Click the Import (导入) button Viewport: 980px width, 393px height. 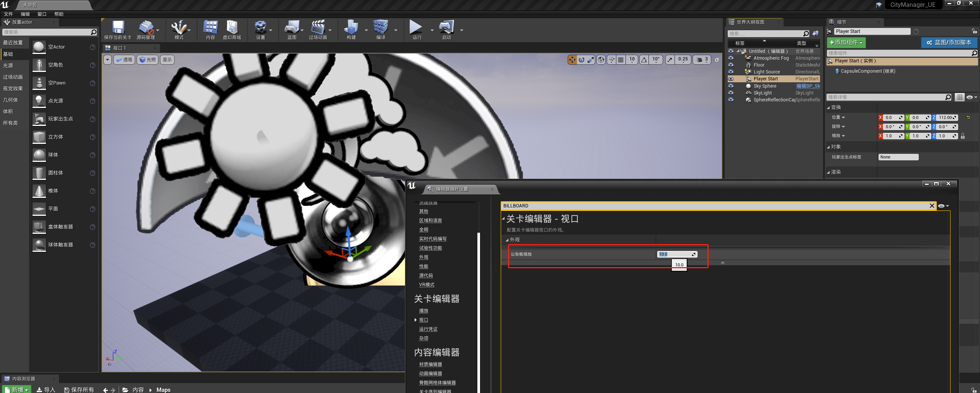[46, 390]
